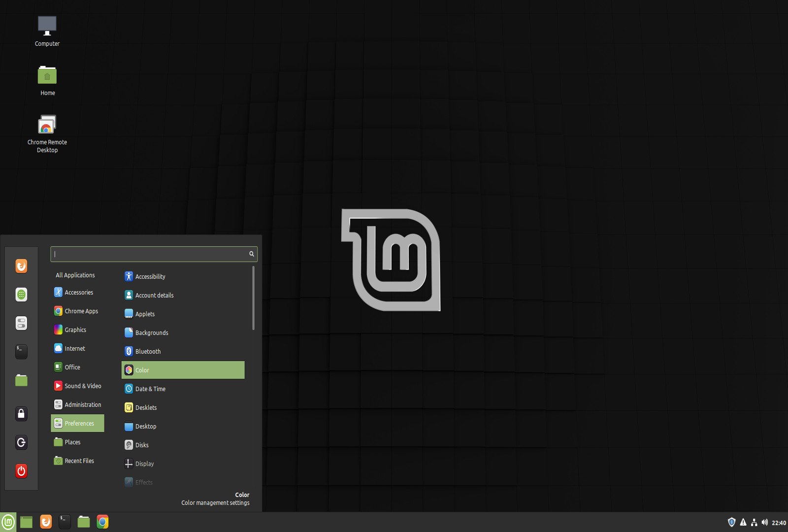The width and height of the screenshot is (788, 532).
Task: Click the Lock Screen padlock icon
Action: [21, 414]
